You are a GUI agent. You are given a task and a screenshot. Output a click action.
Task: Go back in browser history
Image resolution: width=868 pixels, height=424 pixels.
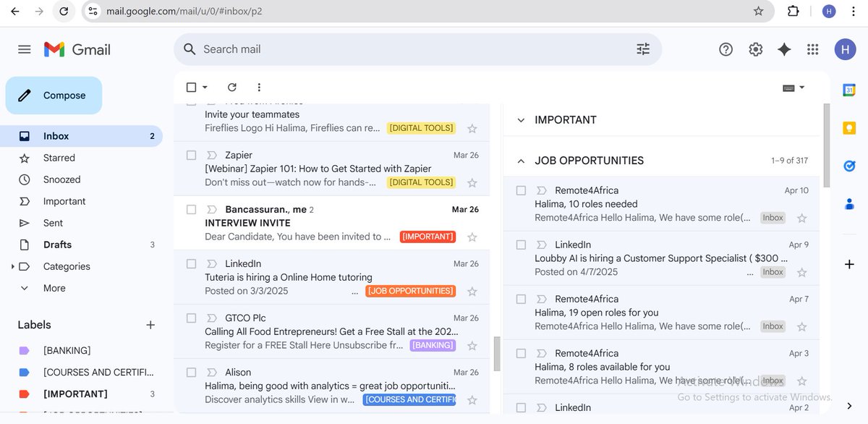[x=15, y=11]
